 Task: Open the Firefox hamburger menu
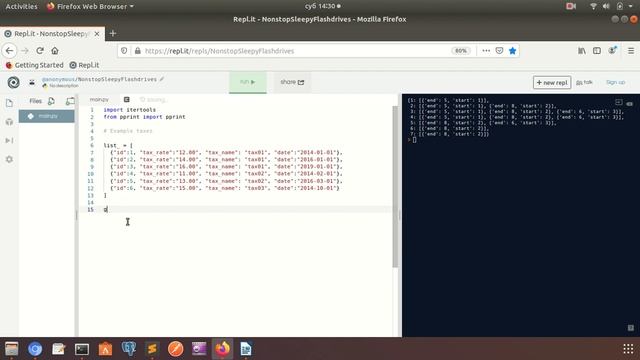tap(631, 51)
